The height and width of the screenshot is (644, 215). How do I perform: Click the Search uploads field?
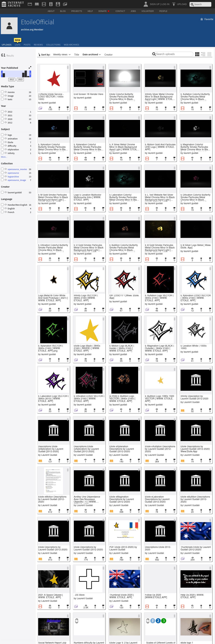[x=173, y=54]
